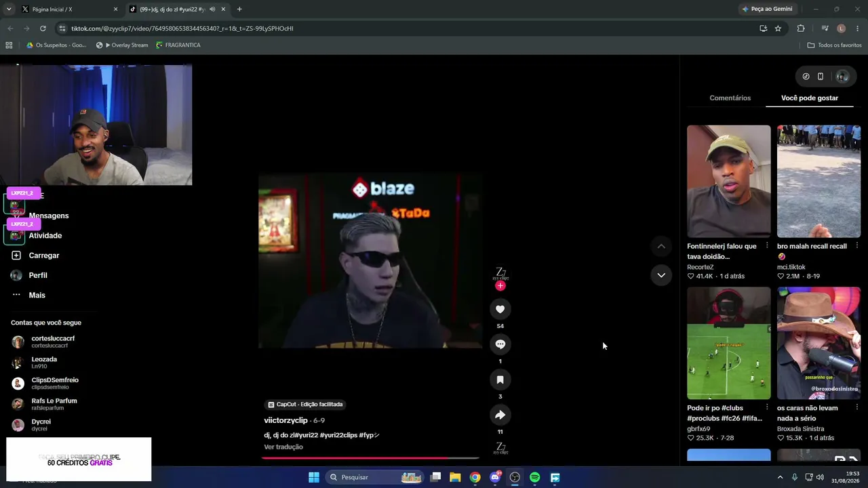Open Carregar upload icon in the sidebar
The image size is (868, 488).
point(16,256)
